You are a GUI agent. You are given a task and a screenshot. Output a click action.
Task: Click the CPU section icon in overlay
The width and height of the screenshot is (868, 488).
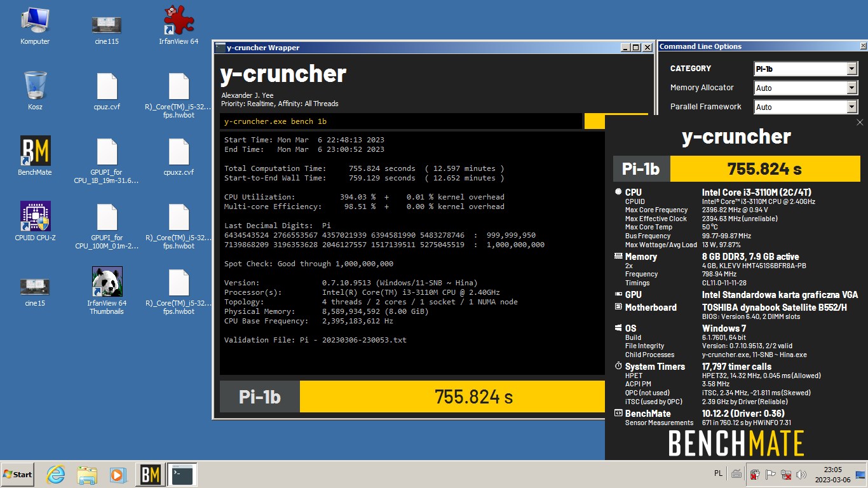coord(618,192)
